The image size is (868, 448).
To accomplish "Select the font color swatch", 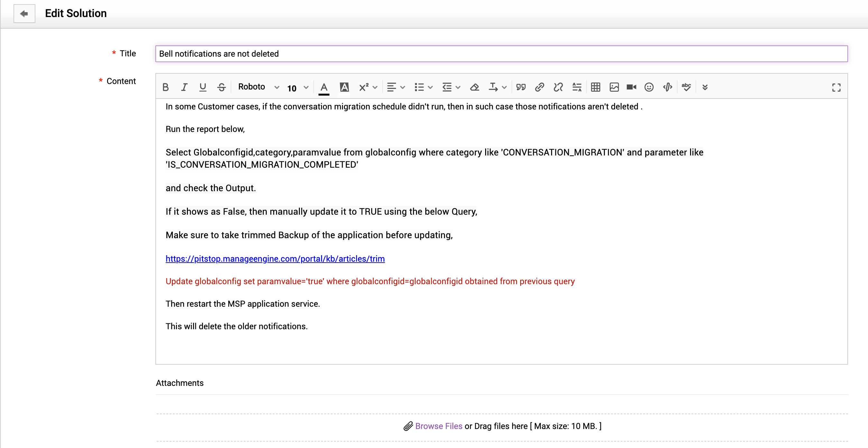I will pos(324,87).
